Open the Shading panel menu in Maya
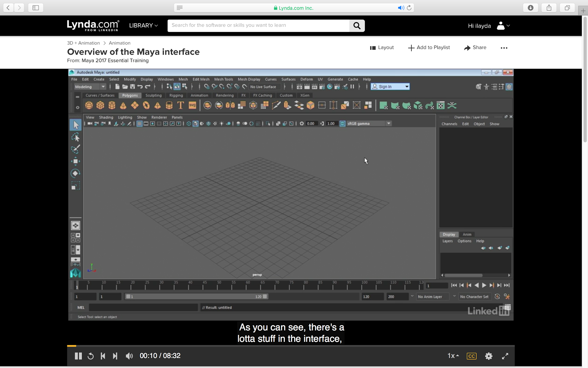Viewport: 588px width, 368px height. pos(106,117)
